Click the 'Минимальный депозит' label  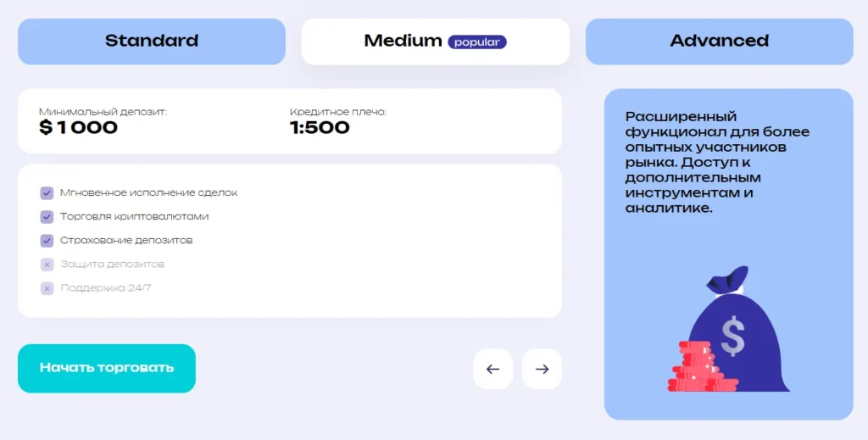point(103,112)
